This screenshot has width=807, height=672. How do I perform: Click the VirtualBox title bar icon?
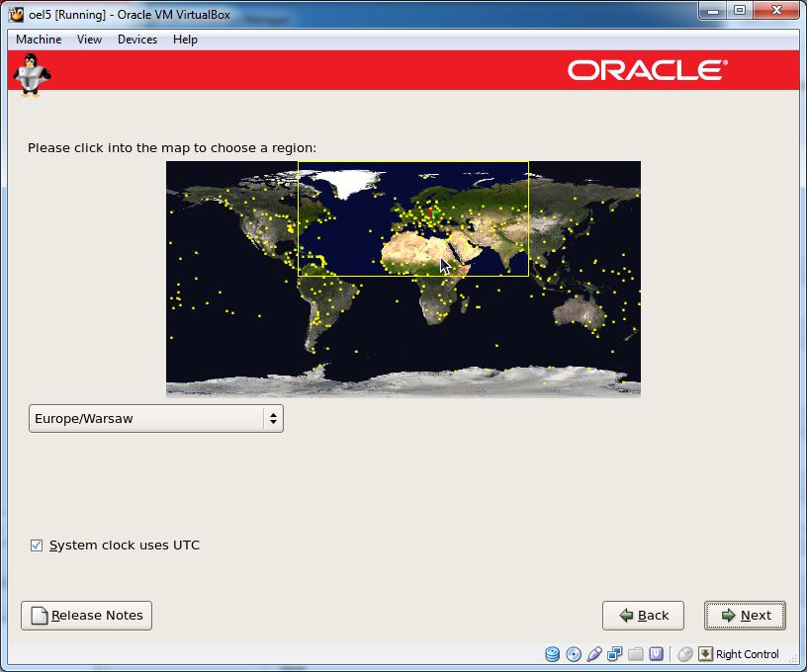pyautogui.click(x=16, y=14)
